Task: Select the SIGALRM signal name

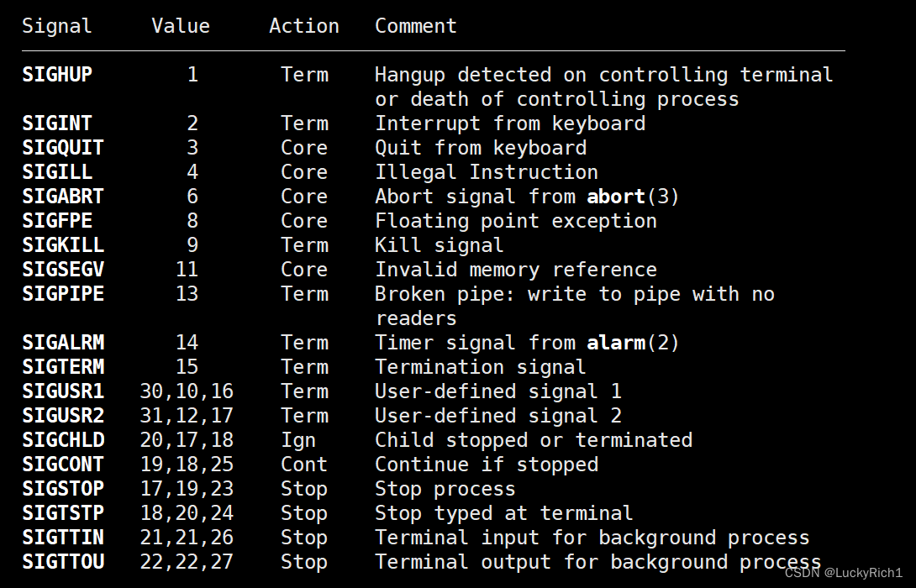Action: point(63,343)
